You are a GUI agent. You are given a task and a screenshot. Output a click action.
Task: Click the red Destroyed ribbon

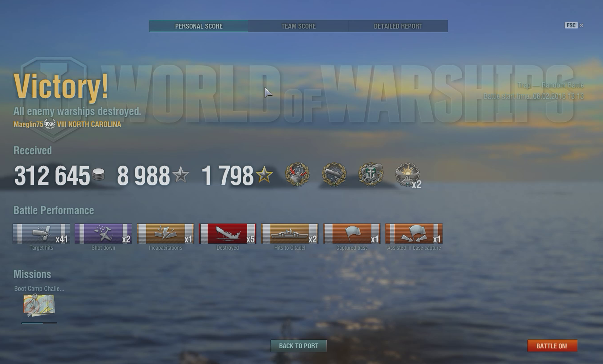tap(228, 234)
